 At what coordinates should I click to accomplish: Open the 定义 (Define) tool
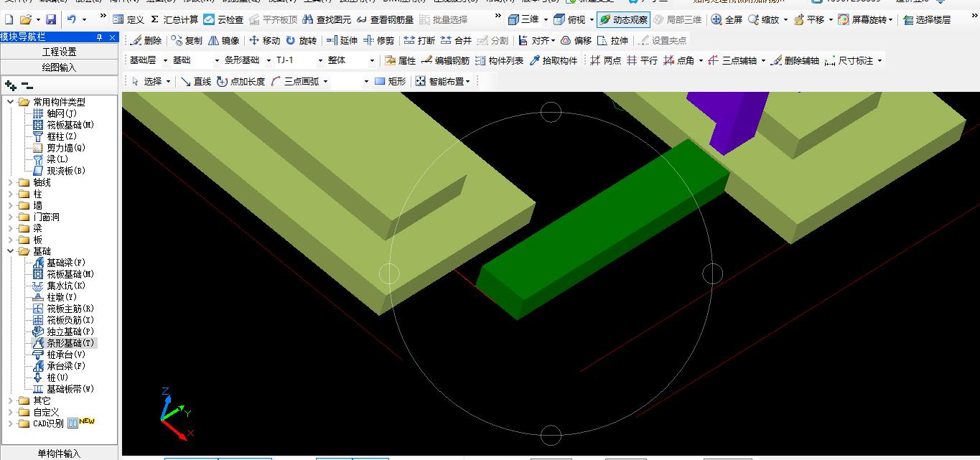click(129, 19)
